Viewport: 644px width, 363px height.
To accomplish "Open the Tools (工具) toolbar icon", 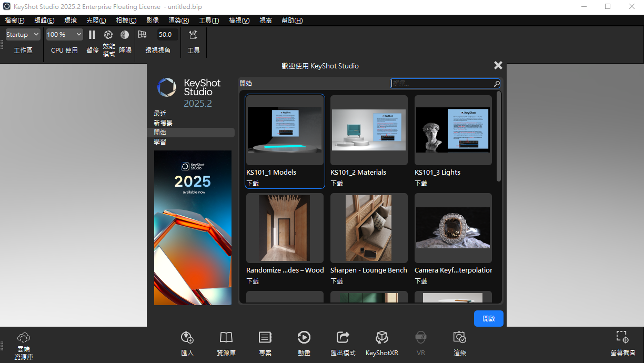I will point(193,35).
